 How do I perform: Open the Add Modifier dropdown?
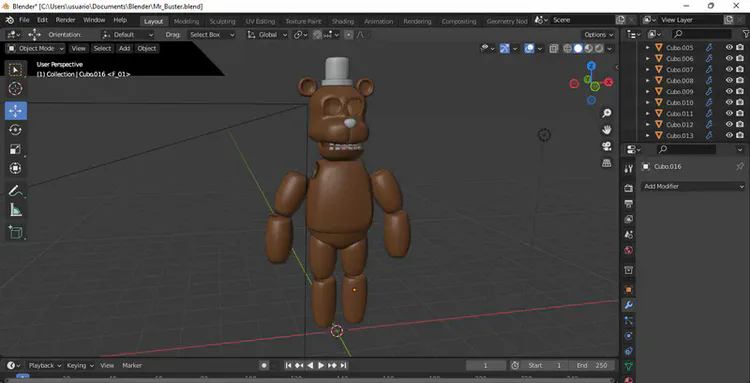tap(693, 186)
